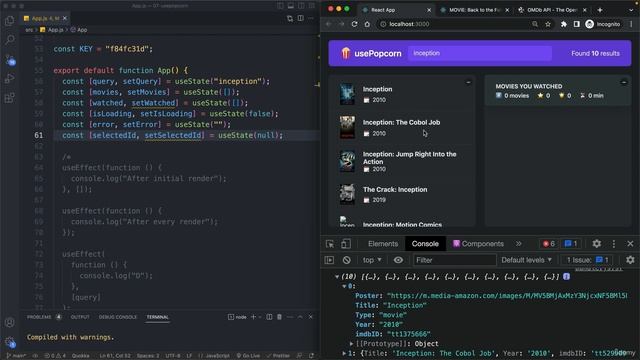Viewport: 640px width, 360px height.
Task: Open terminal launch profile dropdown arrow
Action: (260, 317)
